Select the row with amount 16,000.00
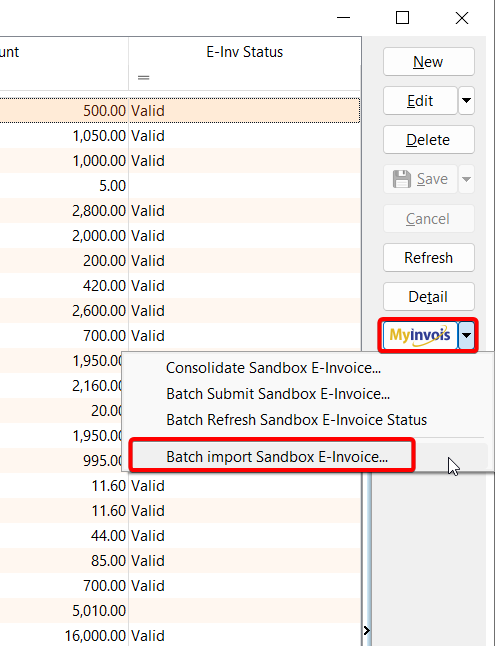The width and height of the screenshot is (495, 646). [180, 635]
